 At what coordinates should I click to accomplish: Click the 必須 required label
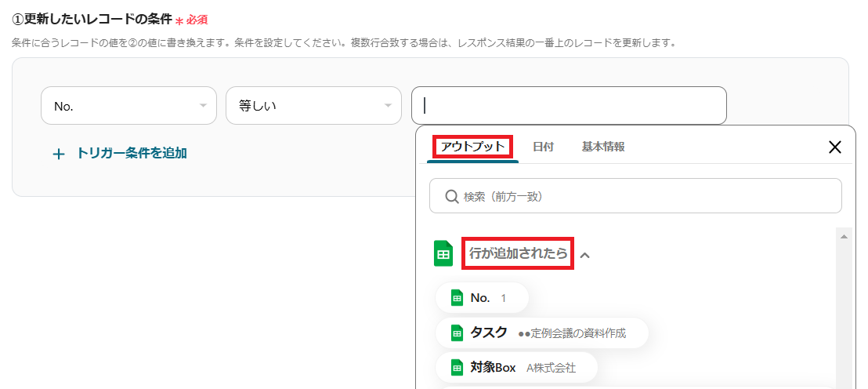(x=197, y=20)
